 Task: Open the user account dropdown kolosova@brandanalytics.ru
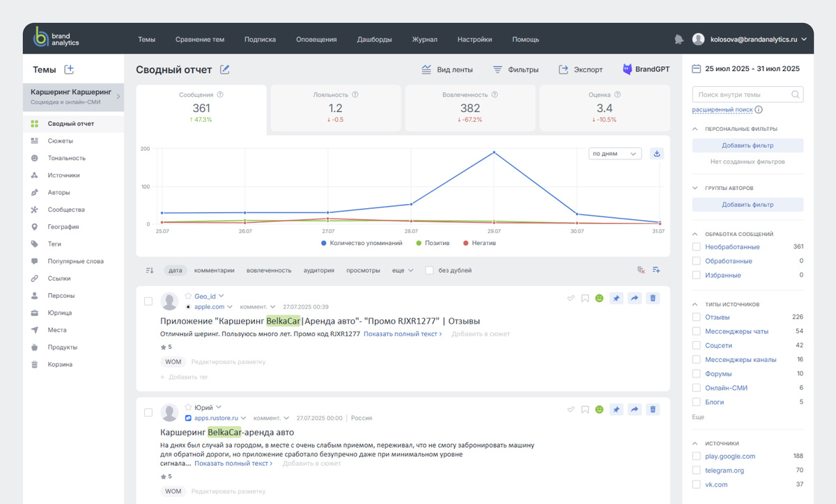(750, 40)
